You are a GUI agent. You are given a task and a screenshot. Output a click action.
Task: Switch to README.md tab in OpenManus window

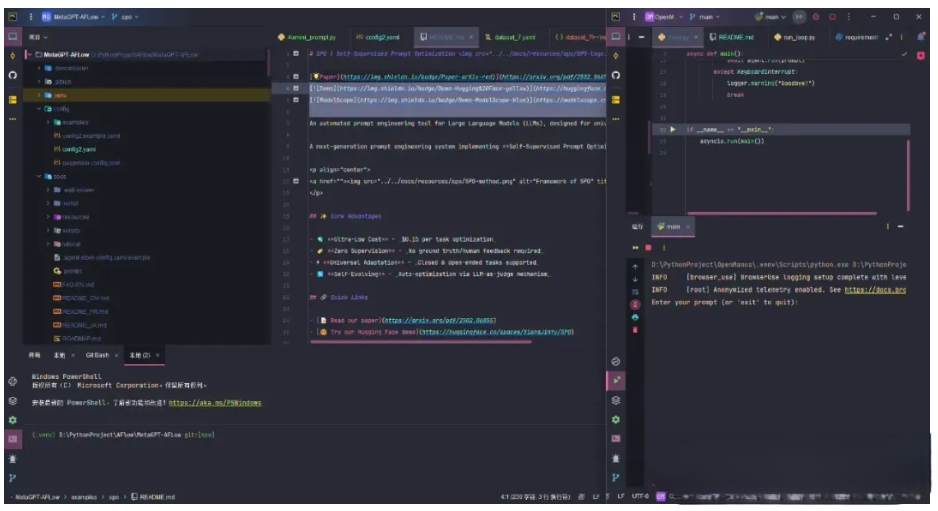[x=732, y=37]
